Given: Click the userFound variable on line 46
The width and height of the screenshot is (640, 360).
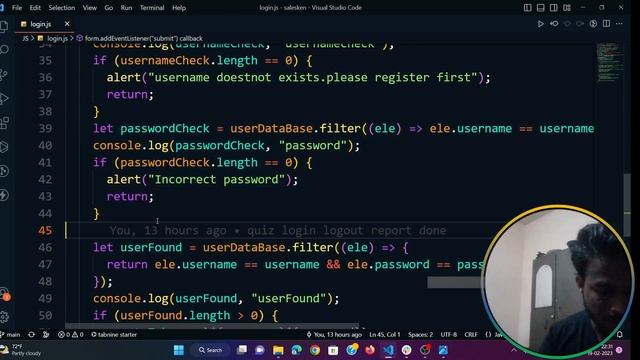Looking at the screenshot, I should (151, 247).
